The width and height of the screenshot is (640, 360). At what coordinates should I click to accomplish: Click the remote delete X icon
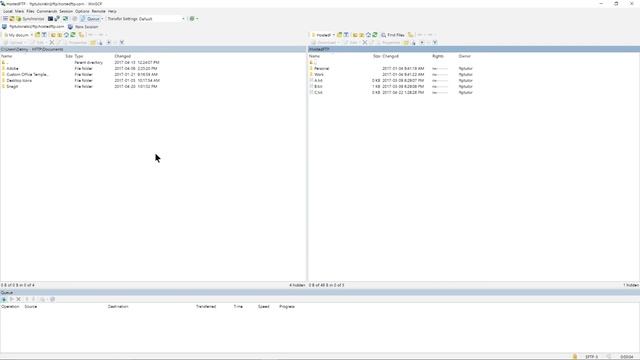365,42
